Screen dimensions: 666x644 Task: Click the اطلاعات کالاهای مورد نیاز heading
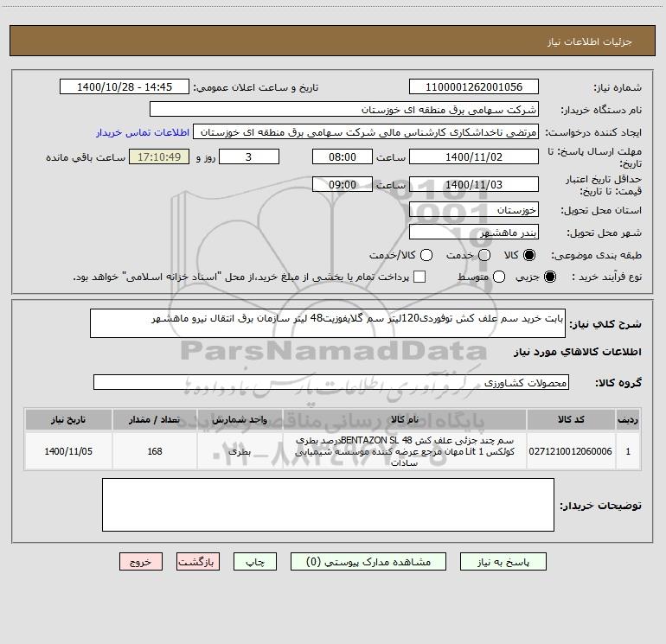[x=577, y=352]
